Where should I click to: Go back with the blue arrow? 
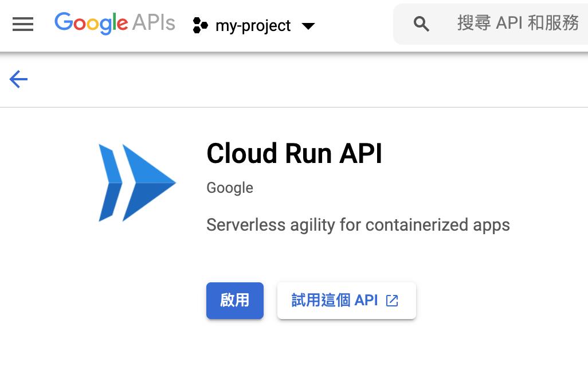click(x=18, y=79)
